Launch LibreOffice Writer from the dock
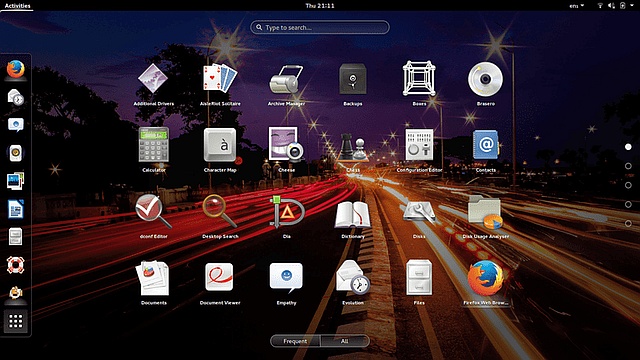The image size is (640, 360). tap(16, 209)
